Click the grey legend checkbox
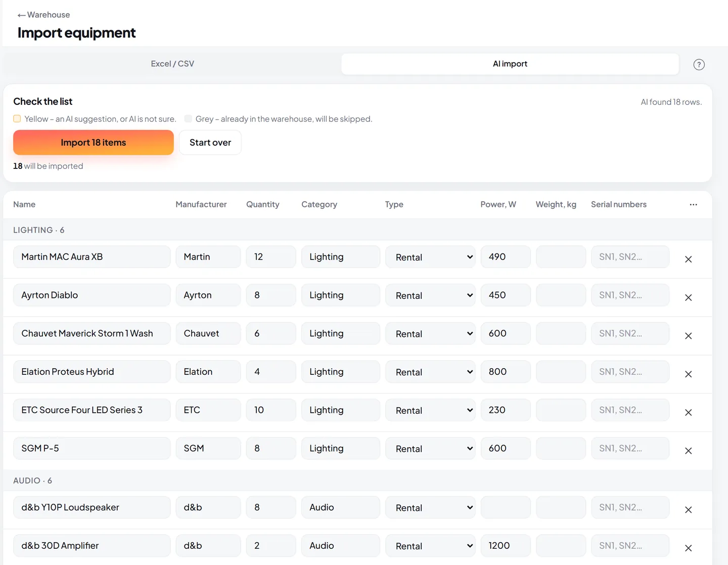This screenshot has width=728, height=565. [188, 119]
